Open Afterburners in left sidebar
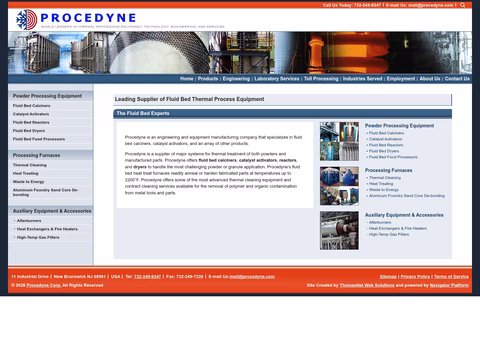The image size is (480, 360). point(29,221)
